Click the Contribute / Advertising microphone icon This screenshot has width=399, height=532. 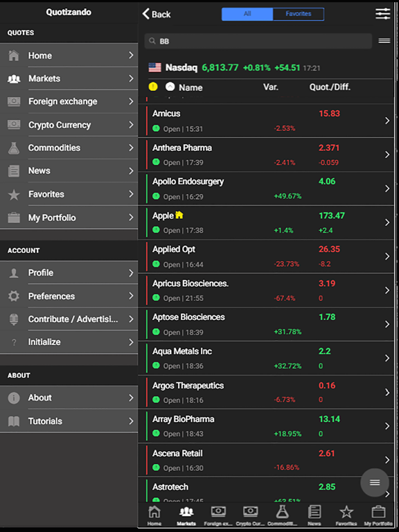tap(14, 319)
